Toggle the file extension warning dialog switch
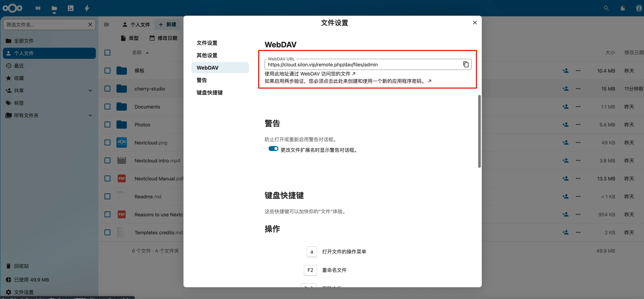This screenshot has height=299, width=644. point(273,149)
